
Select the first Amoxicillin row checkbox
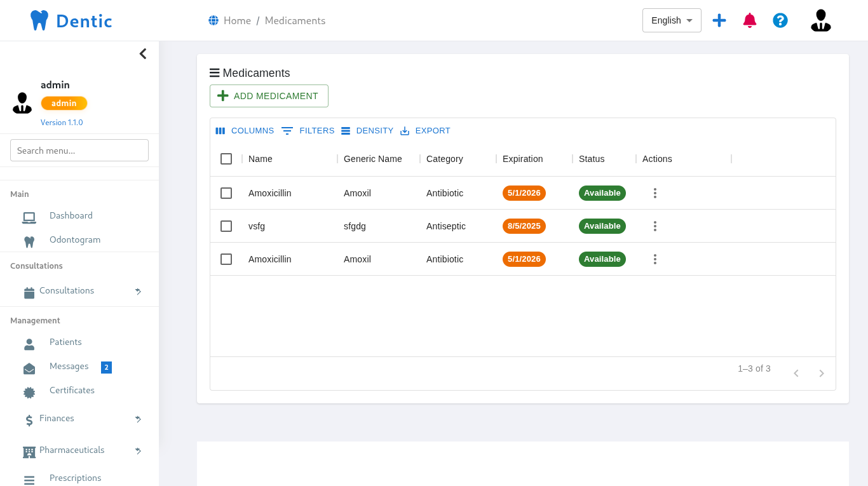pyautogui.click(x=226, y=193)
